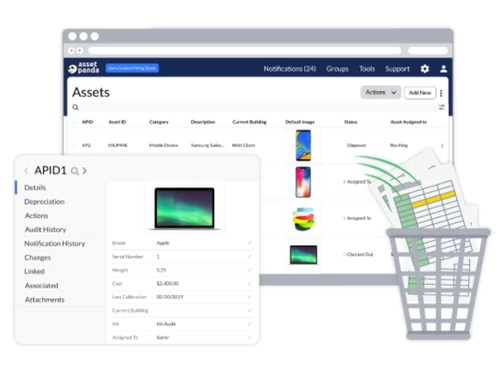Select the header checkbox beside APID
The image size is (500, 375).
75,122
